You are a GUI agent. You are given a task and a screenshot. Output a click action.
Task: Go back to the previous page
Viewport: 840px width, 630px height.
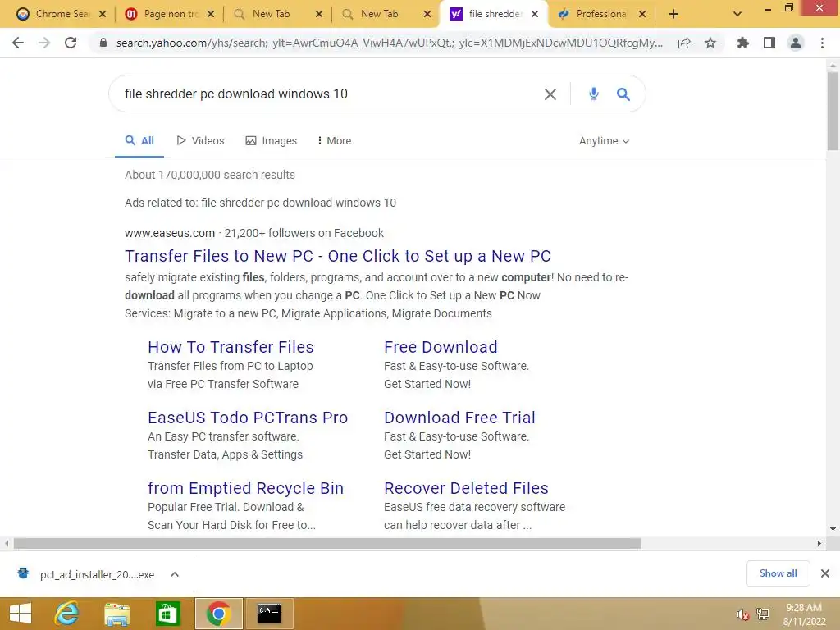pos(18,43)
